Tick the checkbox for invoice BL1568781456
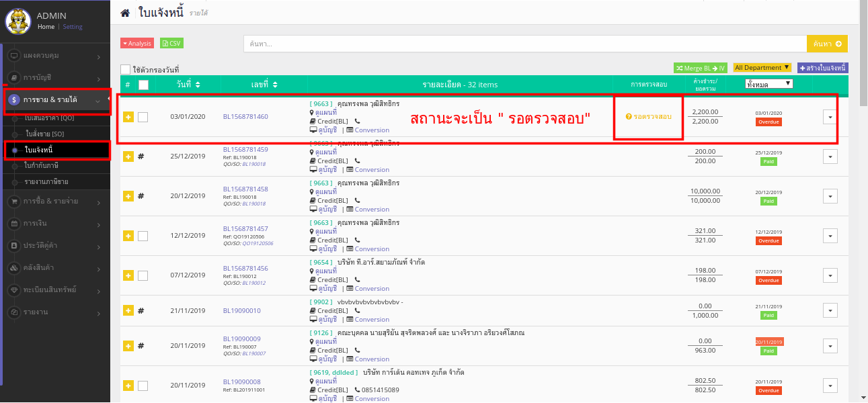Viewport: 868px width, 403px height. (143, 275)
